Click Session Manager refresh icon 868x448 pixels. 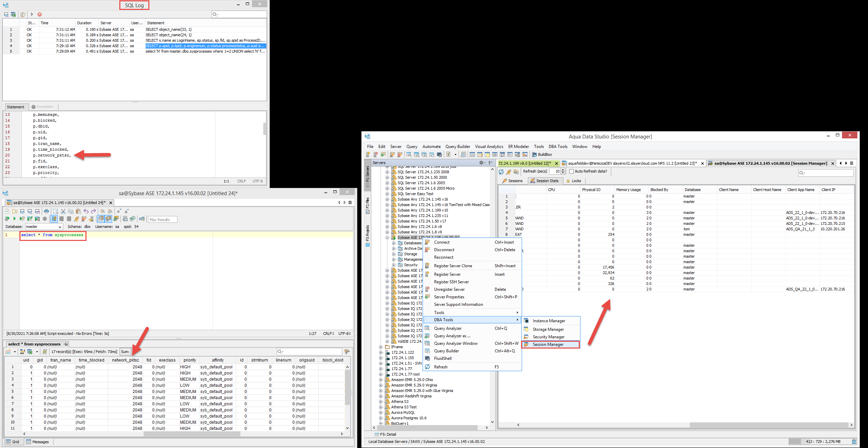point(501,172)
